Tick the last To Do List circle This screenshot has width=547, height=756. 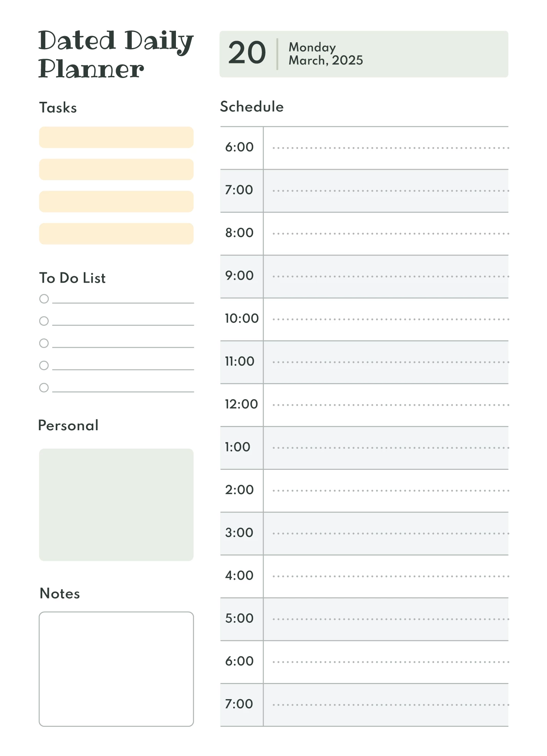point(44,388)
